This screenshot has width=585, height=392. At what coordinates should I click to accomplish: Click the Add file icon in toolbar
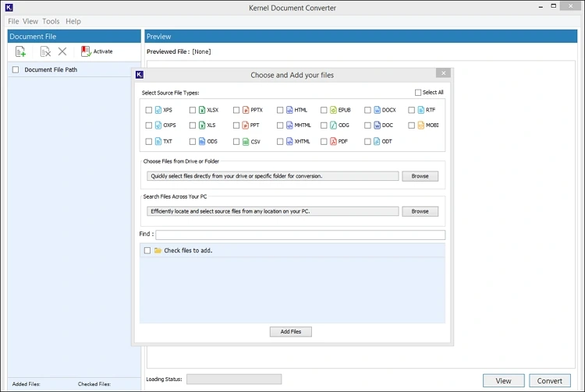tap(21, 51)
